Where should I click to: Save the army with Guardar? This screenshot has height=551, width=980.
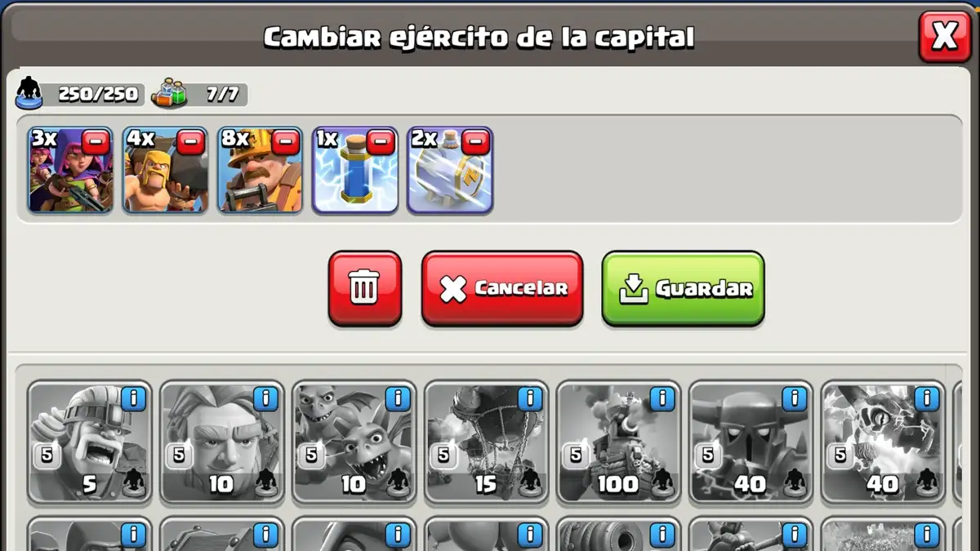683,288
